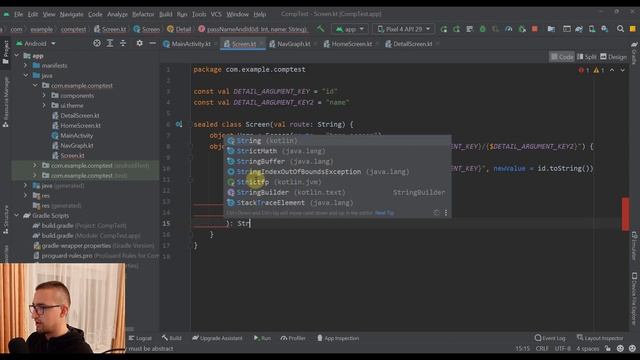The image size is (640, 360).
Task: Click the Expand All icon in Project panel
Action: click(x=110, y=43)
